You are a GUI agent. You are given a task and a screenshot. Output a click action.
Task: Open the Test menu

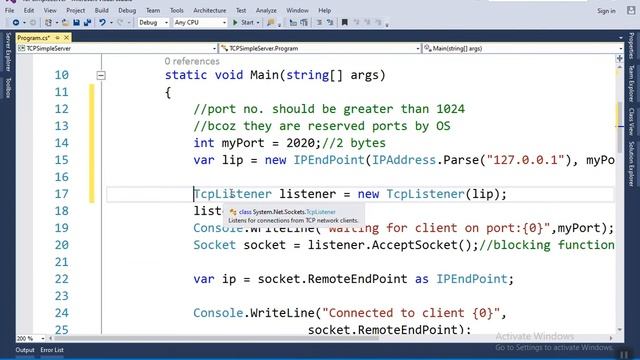[241, 10]
